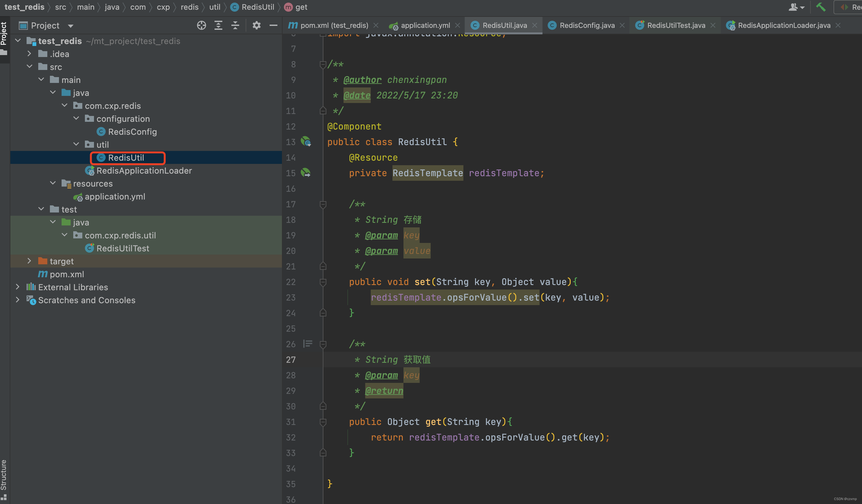Collapse the util package under main
Viewport: 862px width, 504px height.
tap(76, 144)
